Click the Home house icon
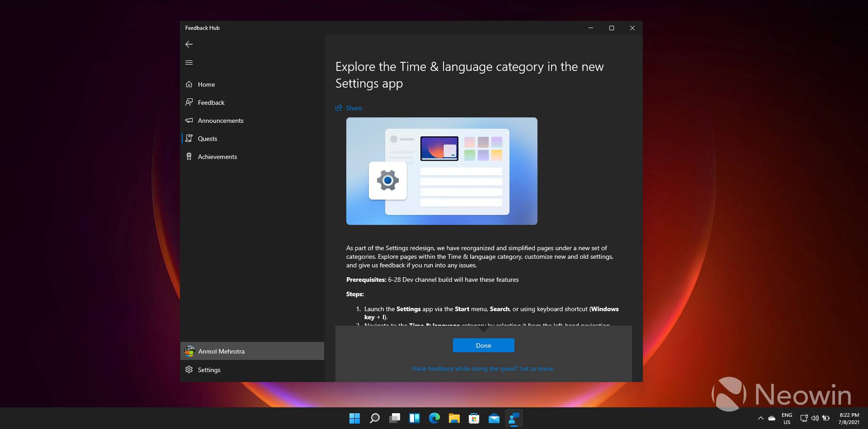This screenshot has height=429, width=868. pos(189,84)
